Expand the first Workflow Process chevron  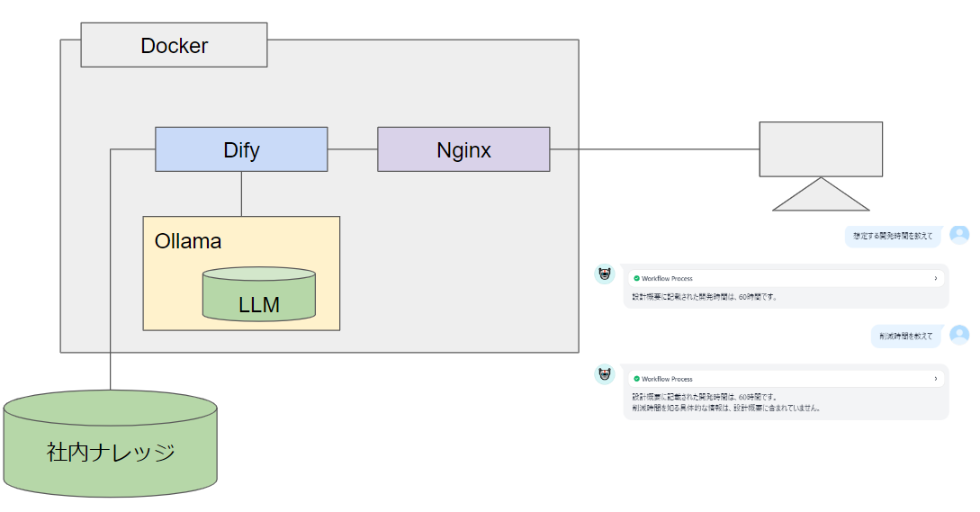(935, 279)
